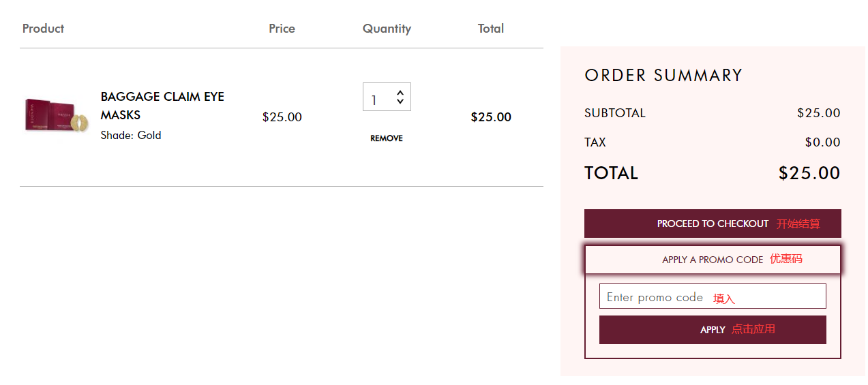This screenshot has height=385, width=868.
Task: Click the bold $25.00 line total
Action: point(491,117)
